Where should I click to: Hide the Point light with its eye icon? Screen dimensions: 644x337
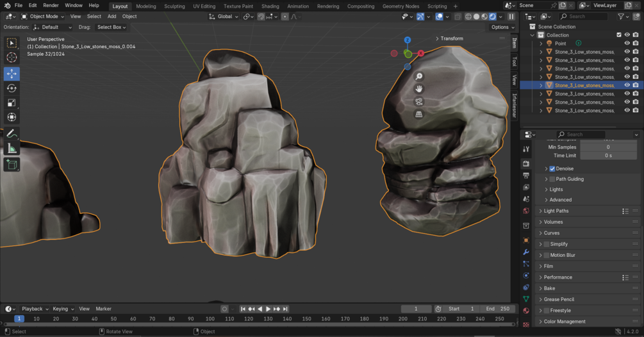627,43
